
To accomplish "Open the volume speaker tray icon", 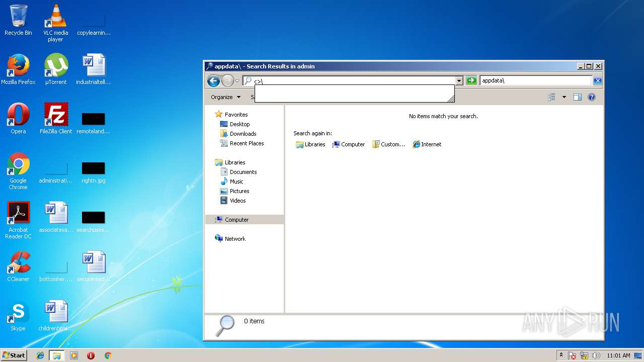I will point(596,355).
